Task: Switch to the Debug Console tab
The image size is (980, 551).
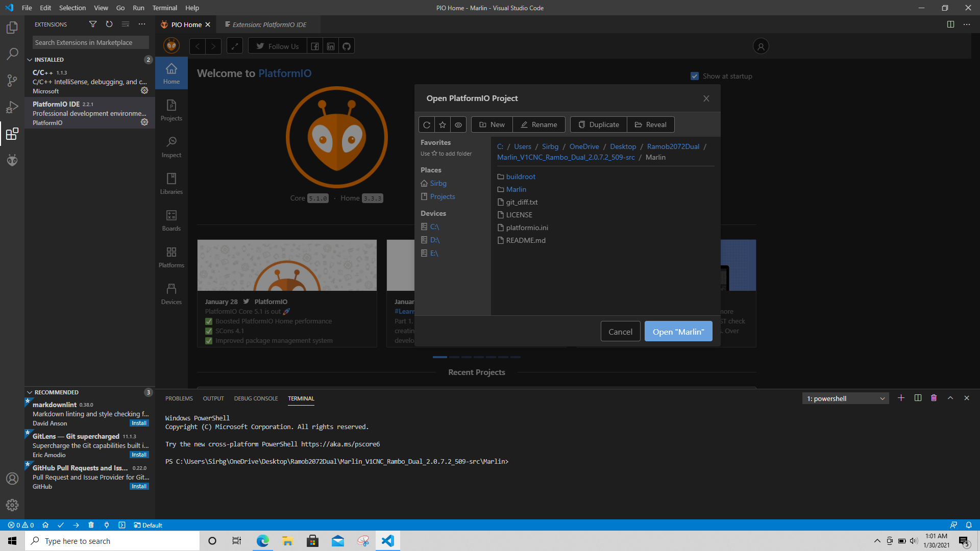Action: tap(256, 398)
